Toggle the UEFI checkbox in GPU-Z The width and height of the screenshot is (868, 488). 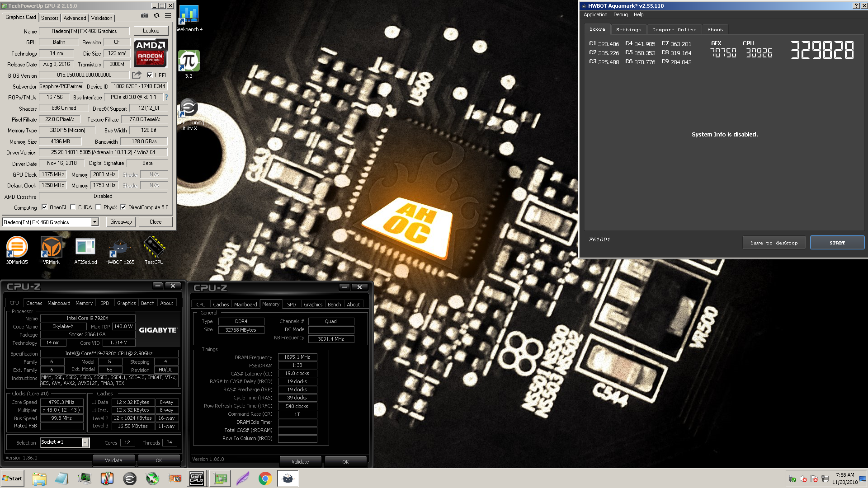(x=150, y=75)
